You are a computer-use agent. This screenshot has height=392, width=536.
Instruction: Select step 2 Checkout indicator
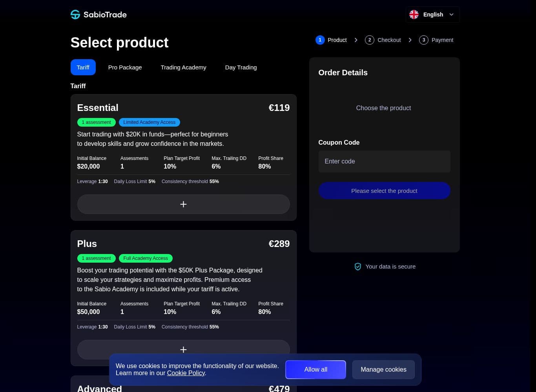coord(383,40)
